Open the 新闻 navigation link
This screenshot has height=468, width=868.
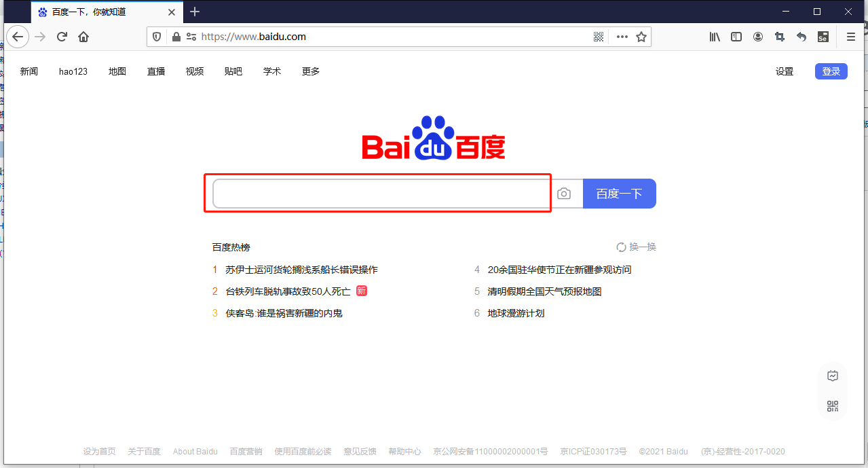[29, 71]
